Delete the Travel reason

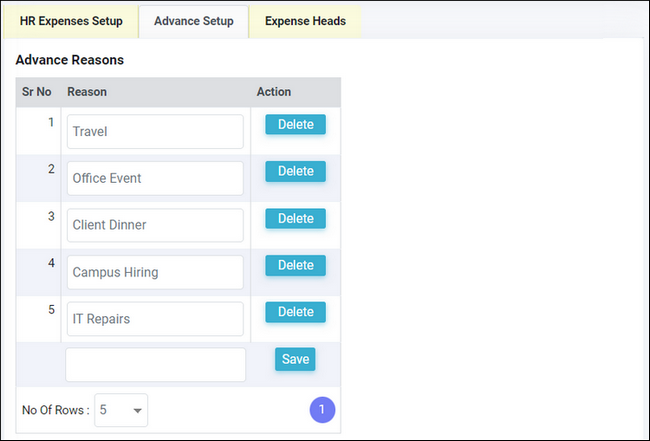click(x=295, y=124)
